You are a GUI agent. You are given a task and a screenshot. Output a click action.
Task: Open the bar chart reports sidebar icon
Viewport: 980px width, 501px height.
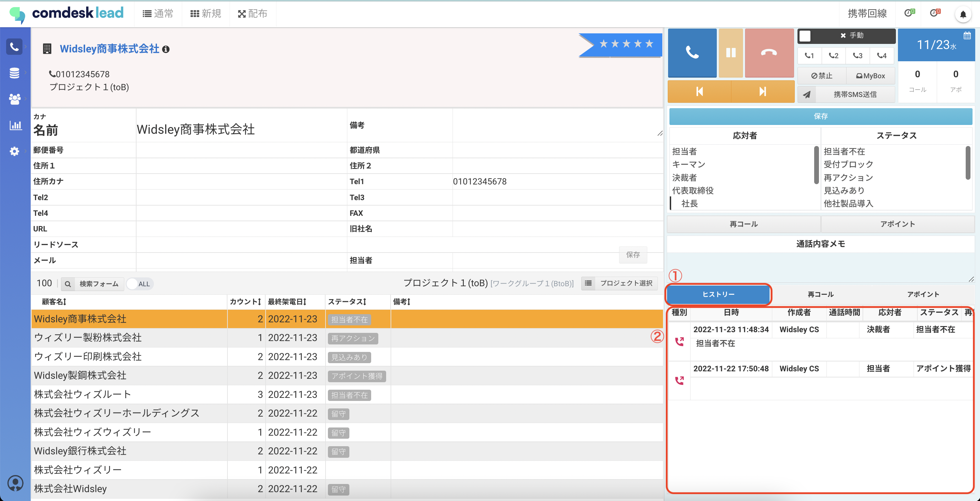pos(15,125)
